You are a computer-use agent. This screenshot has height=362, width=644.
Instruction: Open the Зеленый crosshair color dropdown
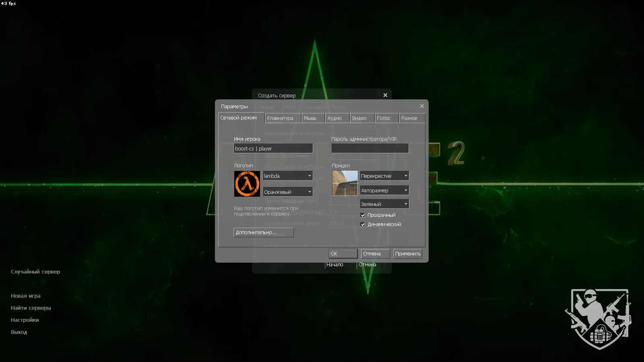(x=384, y=204)
